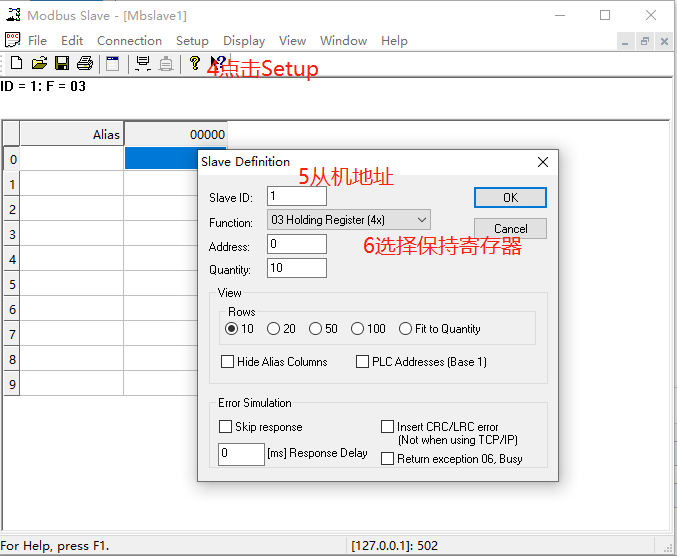Select row header 3 in table
Screen dimensions: 677x556
(x=12, y=234)
